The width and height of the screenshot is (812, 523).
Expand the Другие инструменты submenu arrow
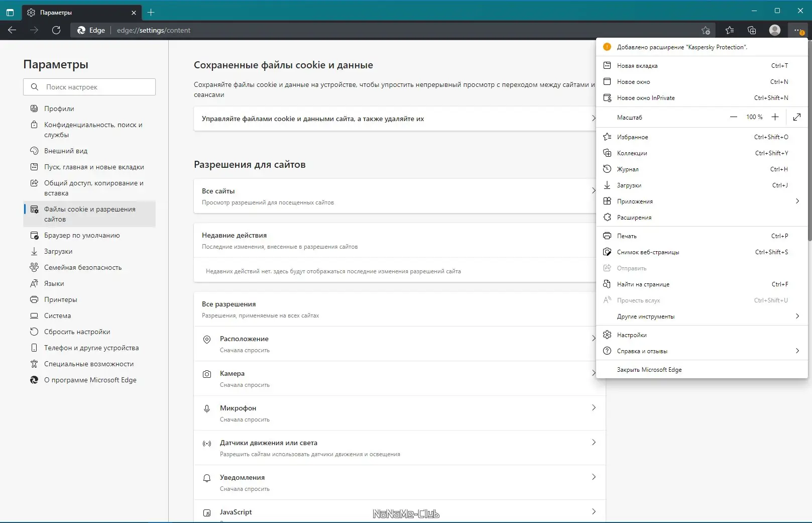point(797,316)
